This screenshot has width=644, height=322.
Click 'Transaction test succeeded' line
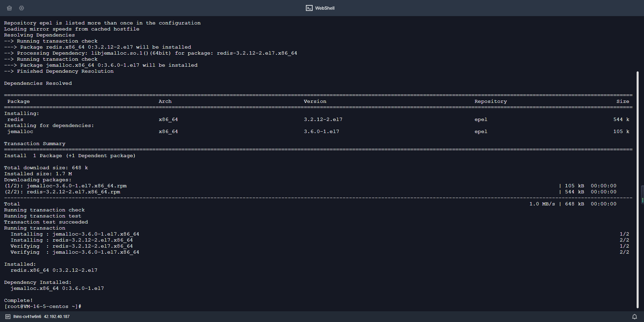(x=46, y=222)
